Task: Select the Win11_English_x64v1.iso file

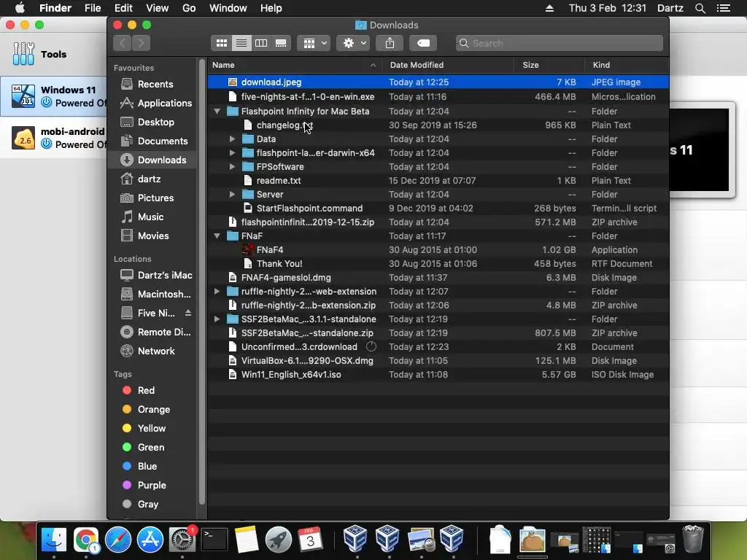Action: point(438,374)
